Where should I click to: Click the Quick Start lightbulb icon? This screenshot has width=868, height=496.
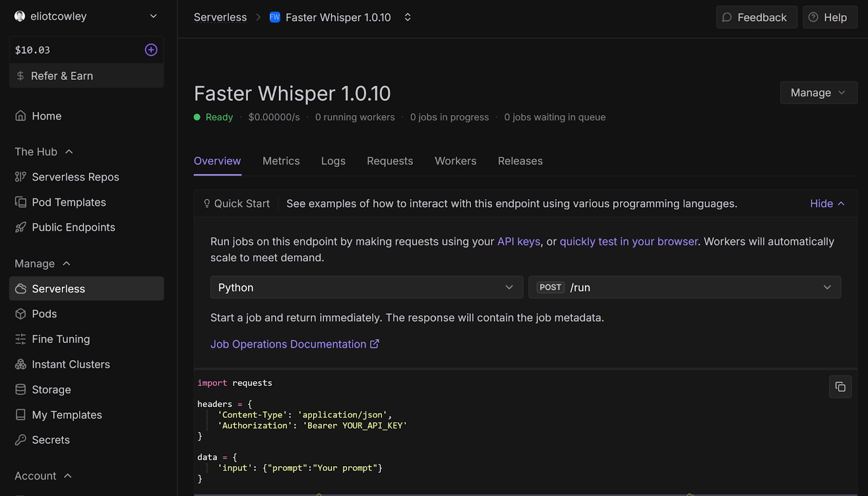click(207, 204)
